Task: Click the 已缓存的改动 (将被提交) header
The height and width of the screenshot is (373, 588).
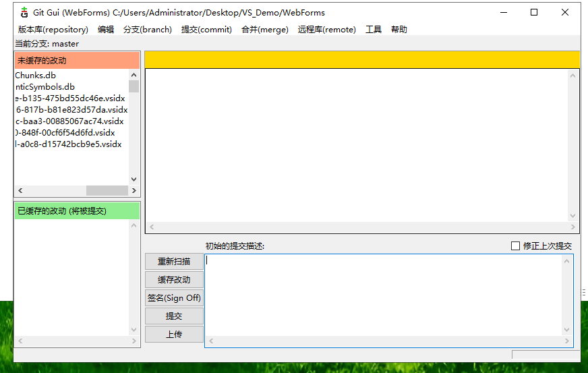Action: pos(77,211)
